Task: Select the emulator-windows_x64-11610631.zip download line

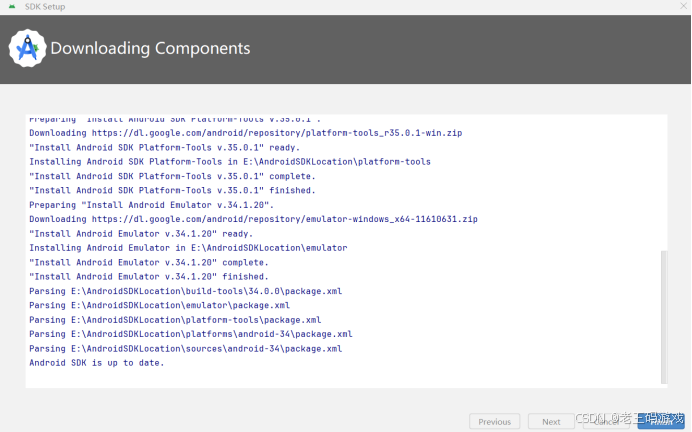Action: 253,219
